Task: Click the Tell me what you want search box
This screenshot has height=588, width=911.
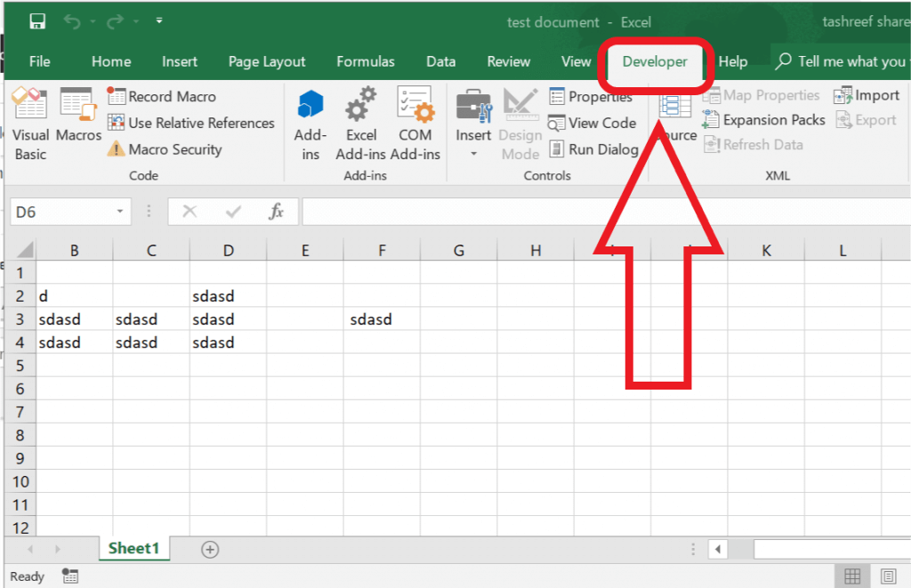Action: point(842,61)
